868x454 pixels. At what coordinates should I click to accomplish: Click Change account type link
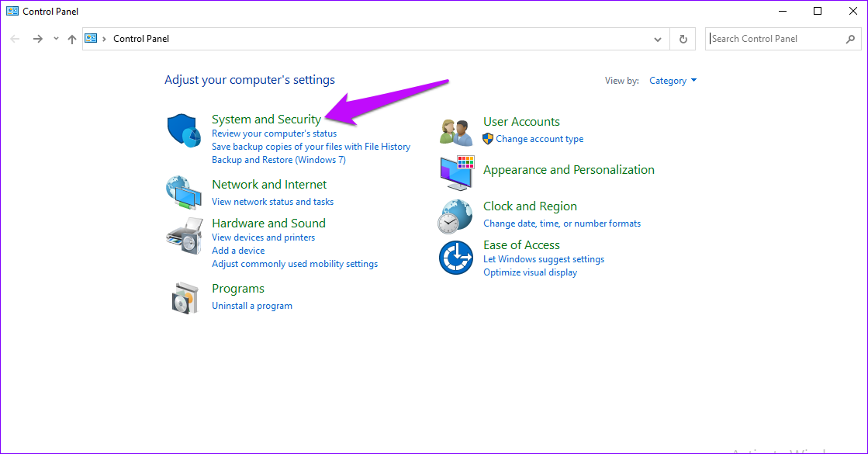pos(540,139)
